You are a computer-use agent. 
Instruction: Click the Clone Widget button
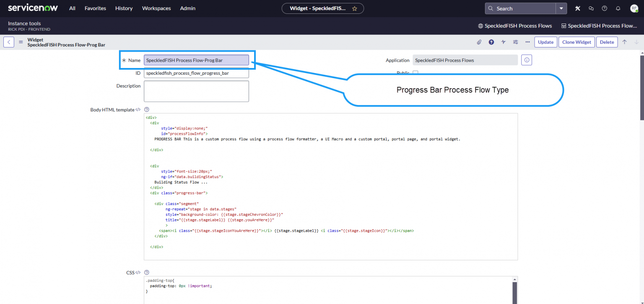tap(576, 42)
